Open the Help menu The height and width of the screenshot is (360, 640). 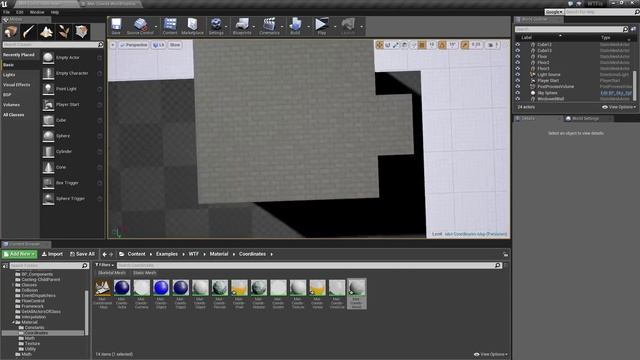tap(55, 12)
